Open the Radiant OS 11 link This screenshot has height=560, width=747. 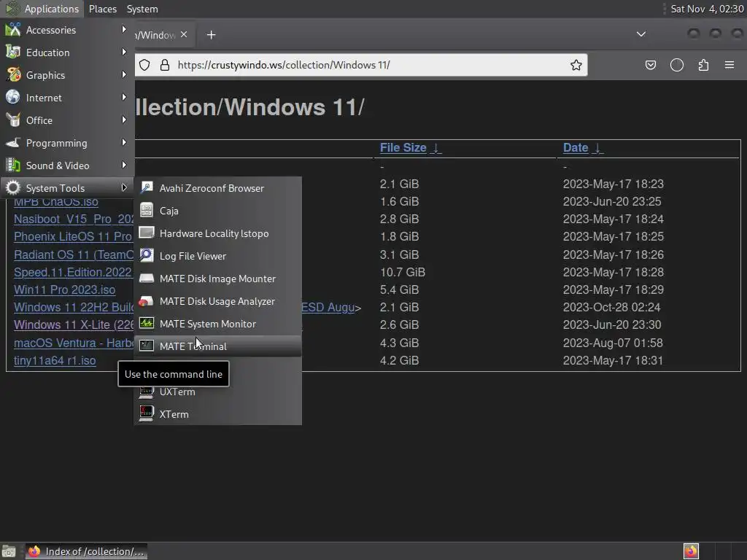(x=74, y=254)
